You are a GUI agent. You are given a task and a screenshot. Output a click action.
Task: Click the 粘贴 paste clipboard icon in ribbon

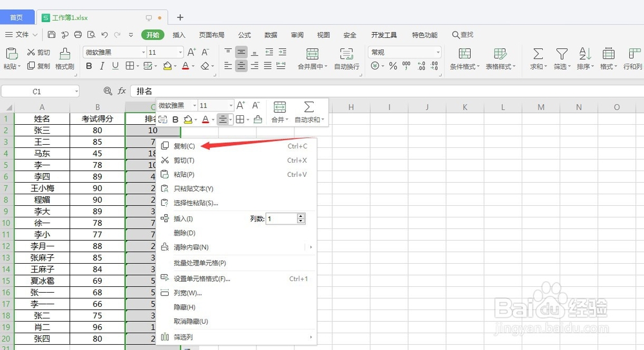pyautogui.click(x=12, y=54)
